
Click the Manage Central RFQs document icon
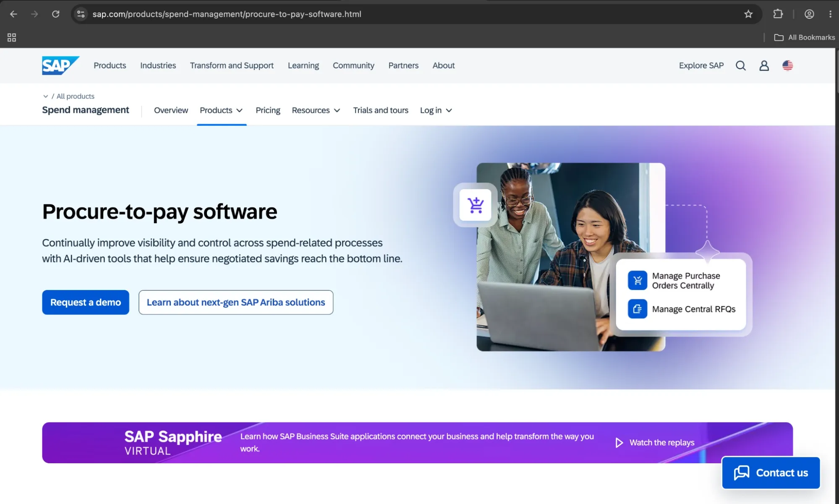tap(638, 309)
